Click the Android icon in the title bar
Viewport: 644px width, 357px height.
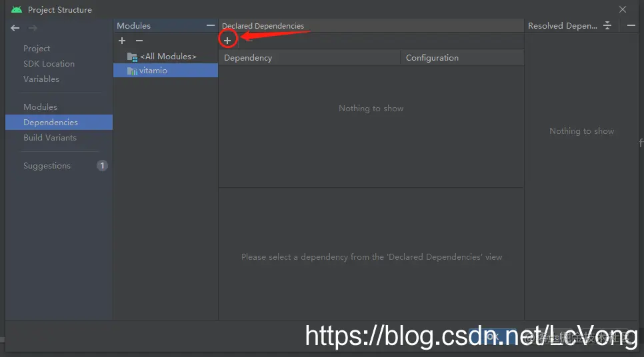[17, 9]
